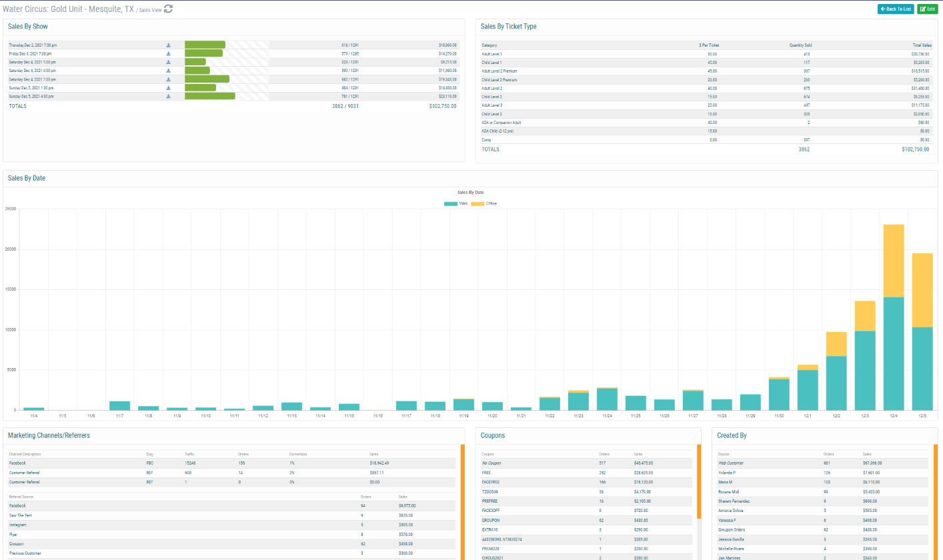Click Jessica Bonilla in Created By list
Image resolution: width=943 pixels, height=560 pixels.
[731, 539]
